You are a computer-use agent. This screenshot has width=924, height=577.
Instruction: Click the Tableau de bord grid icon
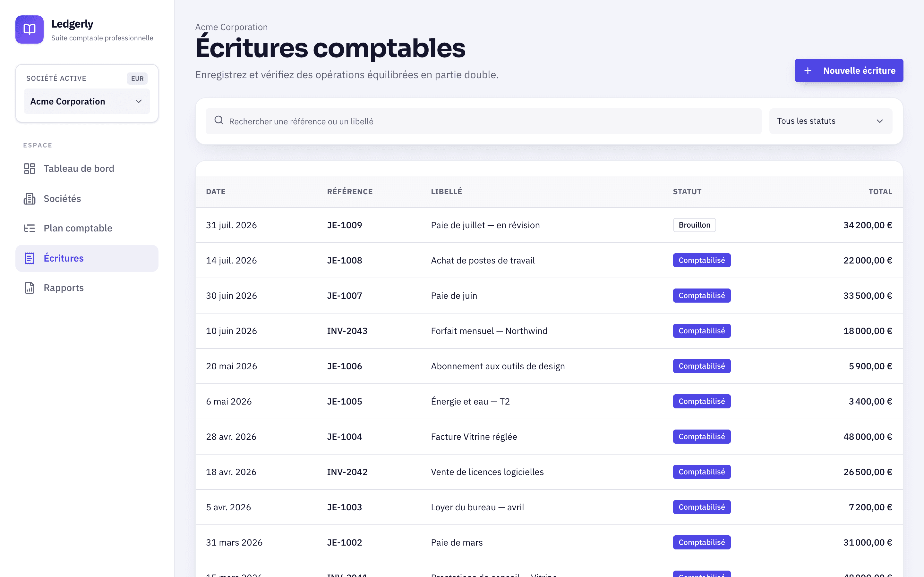30,168
